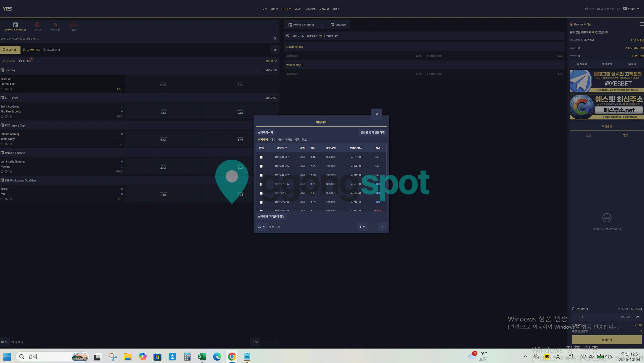Open File Explorer from the taskbar

coord(128,356)
